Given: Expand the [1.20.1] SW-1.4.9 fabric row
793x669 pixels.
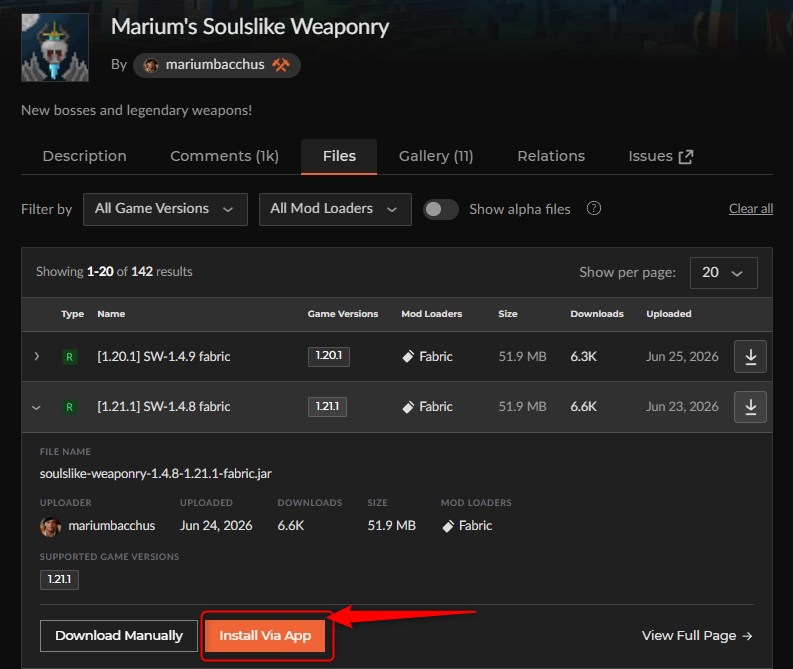Looking at the screenshot, I should click(36, 356).
